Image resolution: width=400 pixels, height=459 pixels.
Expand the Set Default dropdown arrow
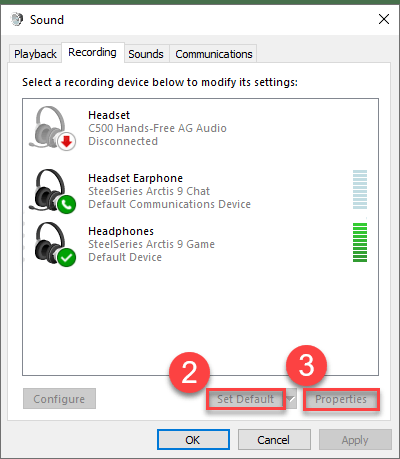click(x=291, y=399)
